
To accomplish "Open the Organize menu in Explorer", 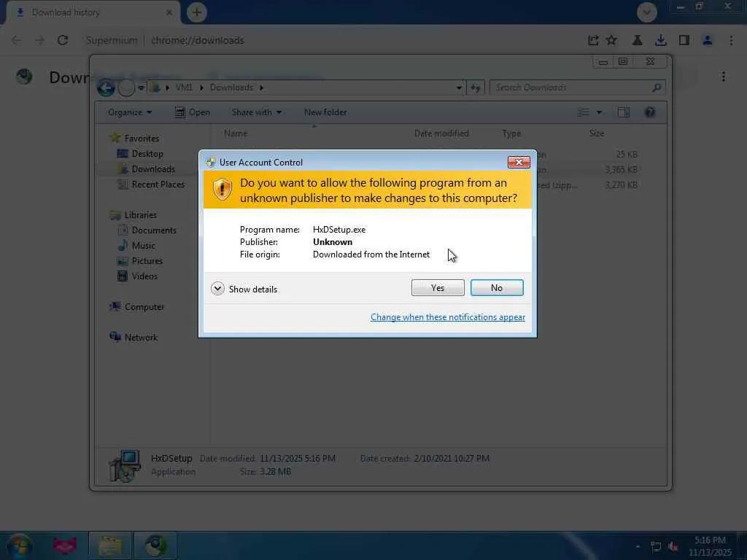I will coord(130,112).
